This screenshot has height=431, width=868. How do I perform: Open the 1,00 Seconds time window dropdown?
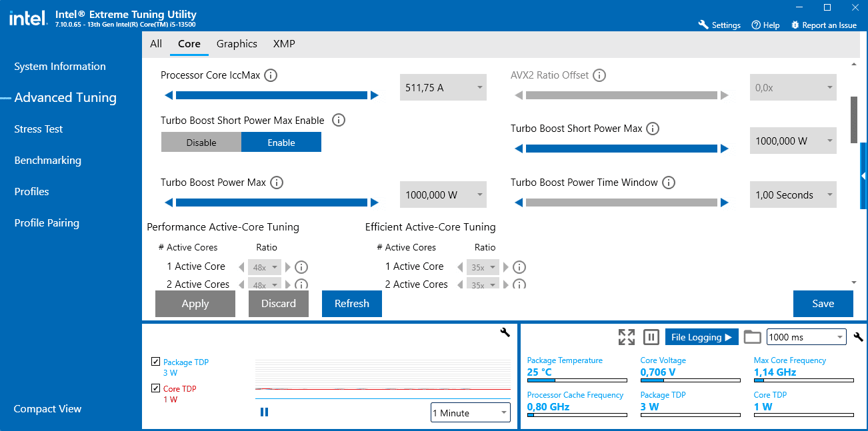[793, 195]
